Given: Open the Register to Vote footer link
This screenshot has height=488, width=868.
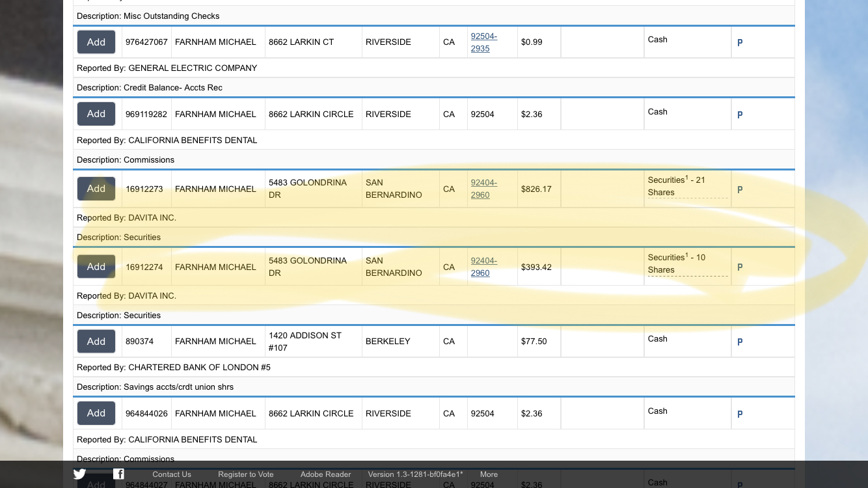Looking at the screenshot, I should 246,474.
